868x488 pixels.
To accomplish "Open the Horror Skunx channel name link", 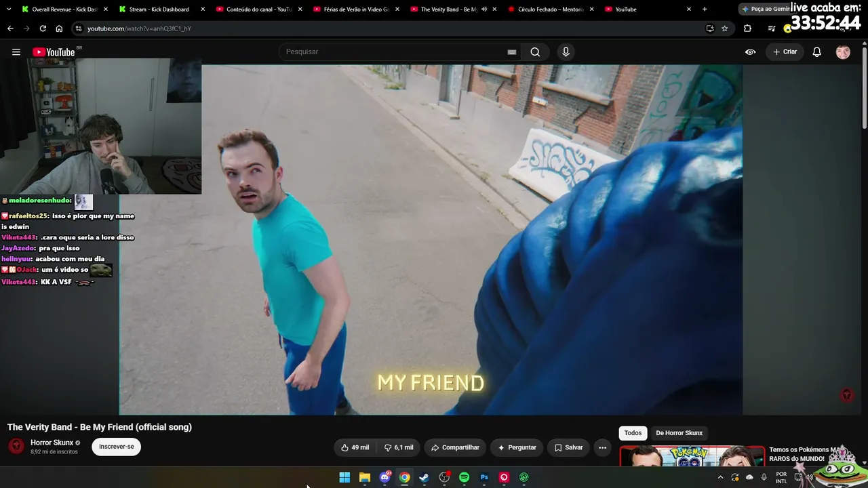I will click(x=52, y=443).
